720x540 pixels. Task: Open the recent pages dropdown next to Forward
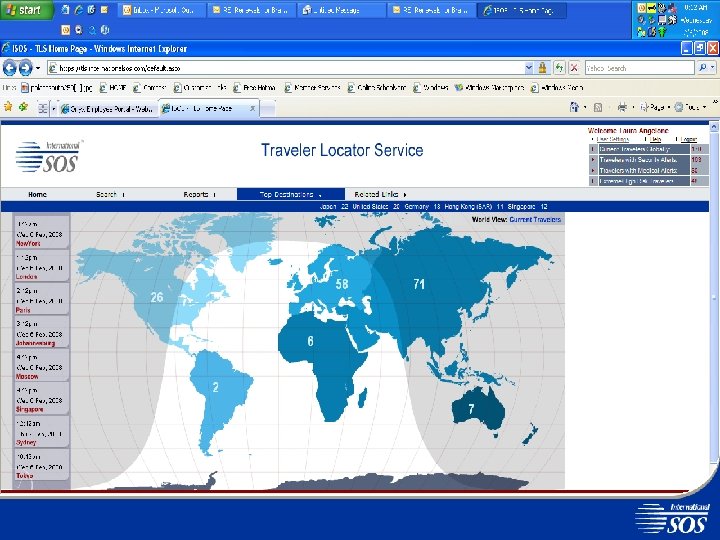[x=38, y=68]
